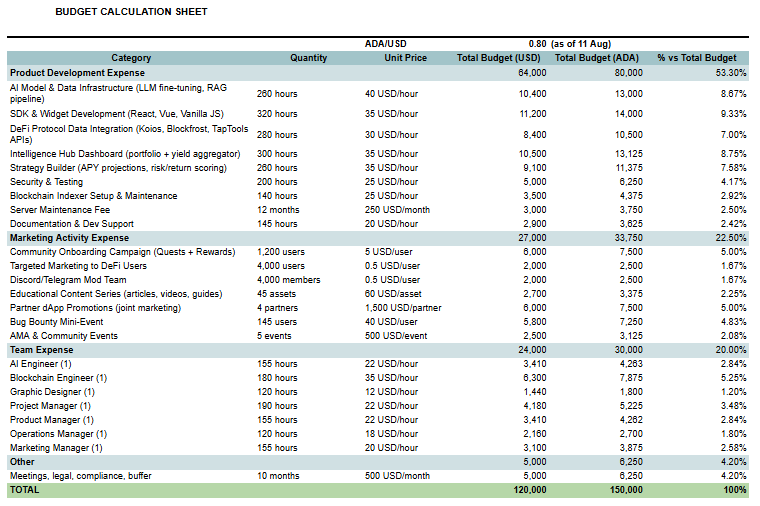This screenshot has width=760, height=506.
Task: Select the Category column header
Action: [131, 58]
